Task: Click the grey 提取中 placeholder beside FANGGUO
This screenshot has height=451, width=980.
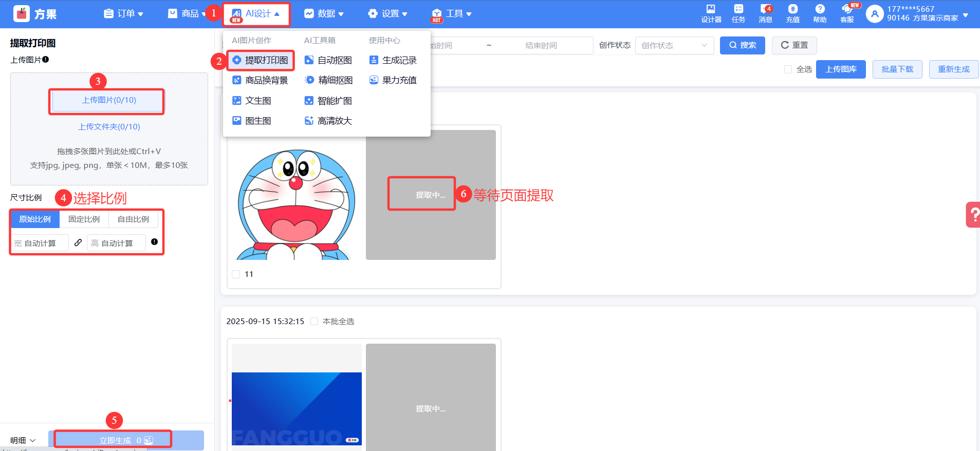Action: click(x=431, y=398)
